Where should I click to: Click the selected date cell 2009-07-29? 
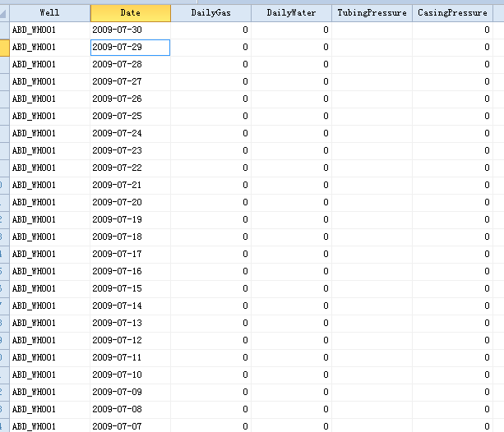[131, 48]
